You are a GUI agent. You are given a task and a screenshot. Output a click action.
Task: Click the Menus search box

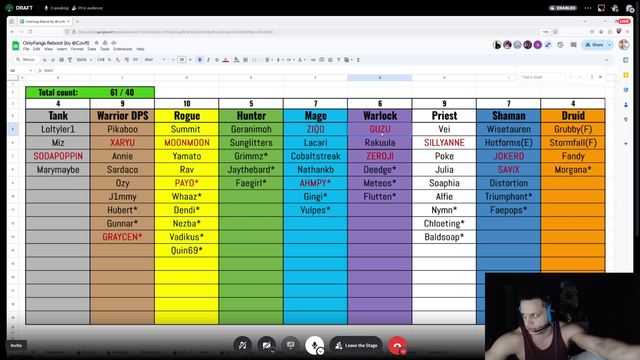[26, 60]
